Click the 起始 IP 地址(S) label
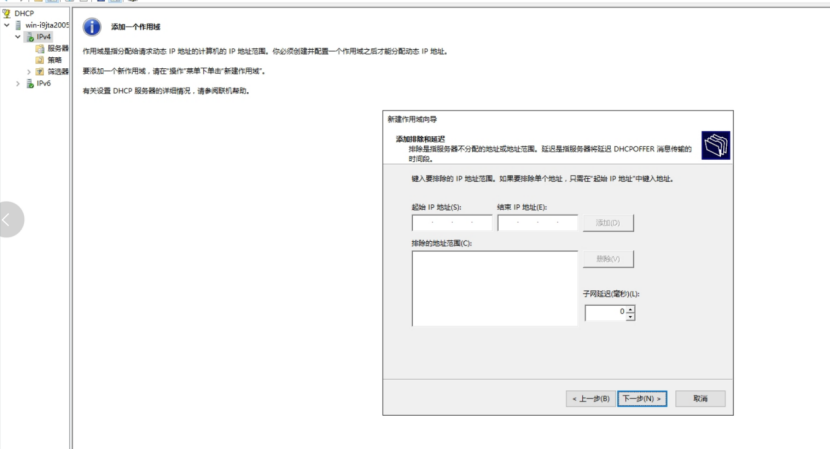Viewport: 830px width, 450px height. (x=436, y=207)
